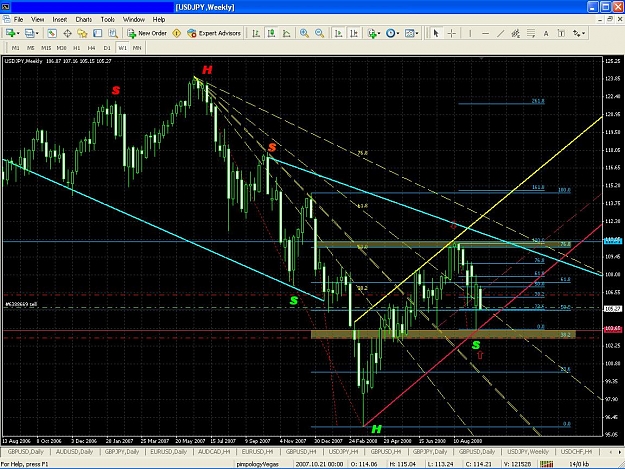Open the Tools menu

pos(107,19)
